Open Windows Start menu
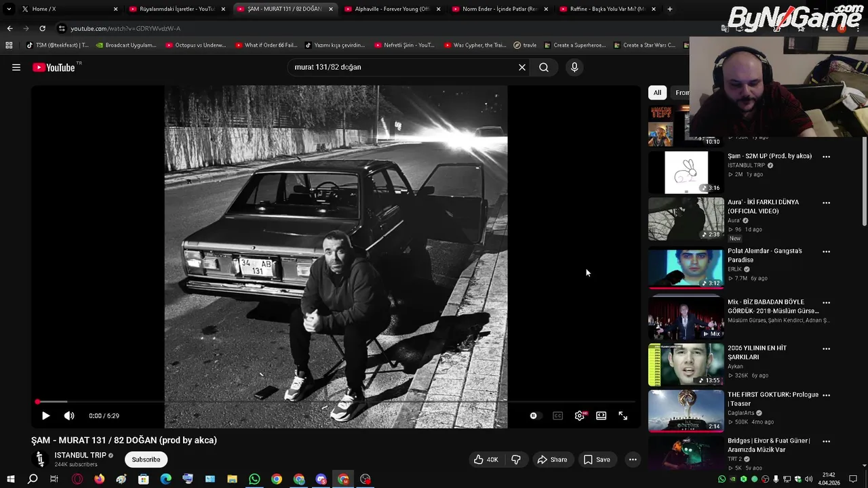This screenshot has width=868, height=488. tap(10, 479)
